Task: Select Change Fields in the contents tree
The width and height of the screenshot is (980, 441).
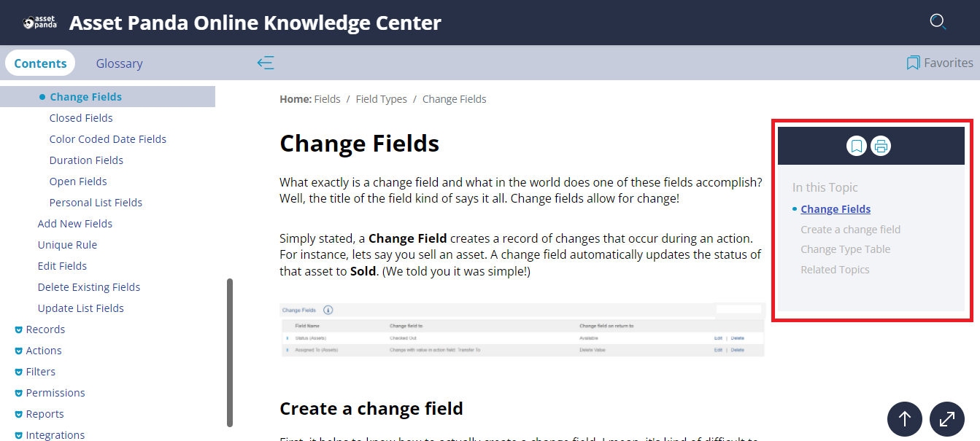Action: point(85,97)
